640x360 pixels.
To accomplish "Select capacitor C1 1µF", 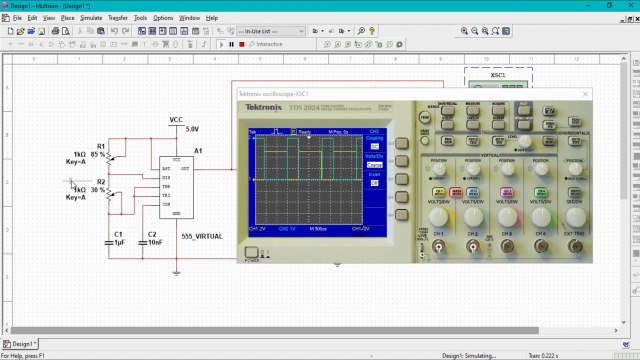I will coord(109,242).
